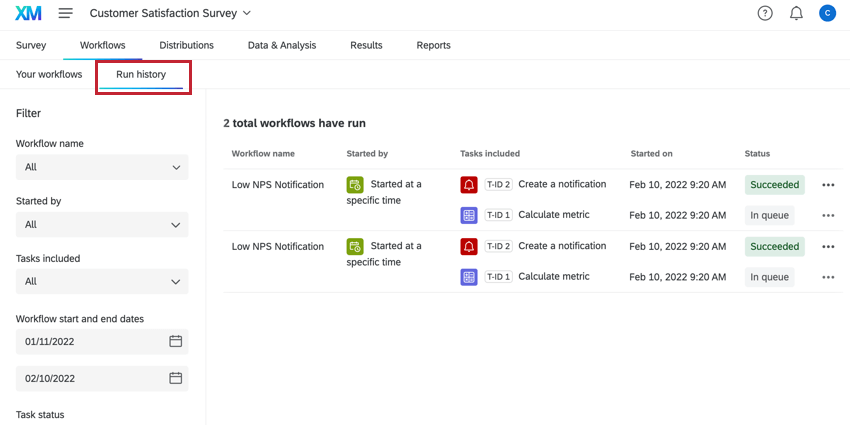Image resolution: width=850 pixels, height=425 pixels.
Task: Click first red Create a notification task icon
Action: pos(469,185)
